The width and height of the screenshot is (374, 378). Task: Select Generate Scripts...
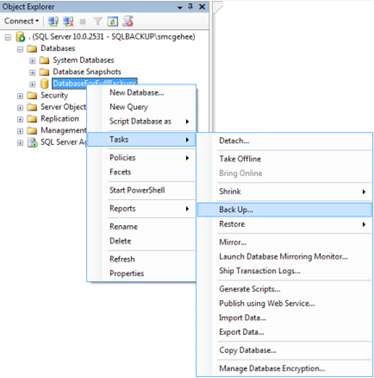(x=284, y=289)
